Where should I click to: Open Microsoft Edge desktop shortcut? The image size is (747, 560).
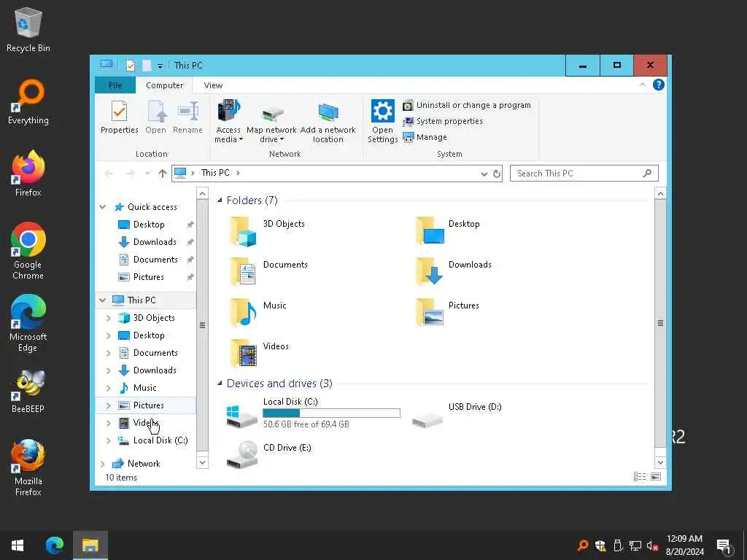point(28,323)
